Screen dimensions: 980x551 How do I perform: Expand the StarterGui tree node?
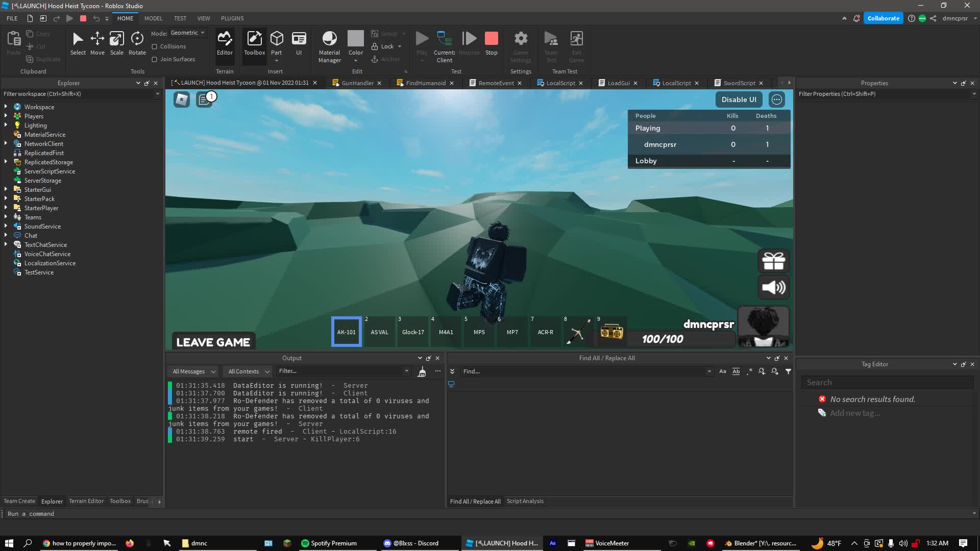[x=6, y=189]
